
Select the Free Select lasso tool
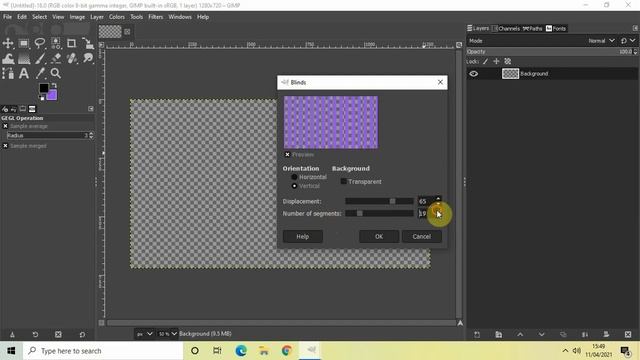tap(40, 43)
